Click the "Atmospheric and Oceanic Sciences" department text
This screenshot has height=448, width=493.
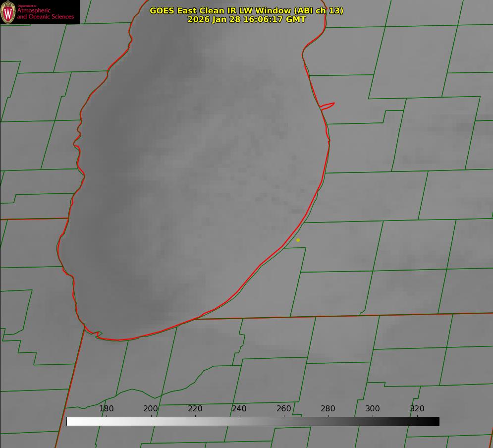click(x=45, y=13)
